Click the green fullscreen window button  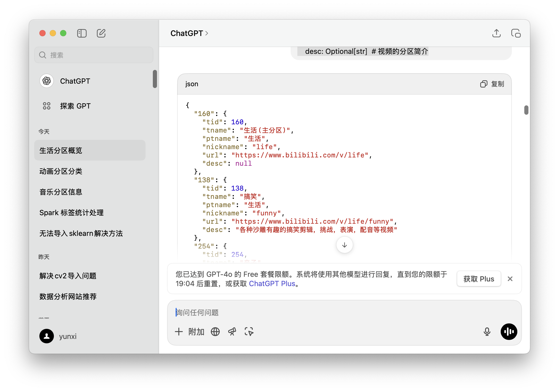pyautogui.click(x=63, y=33)
